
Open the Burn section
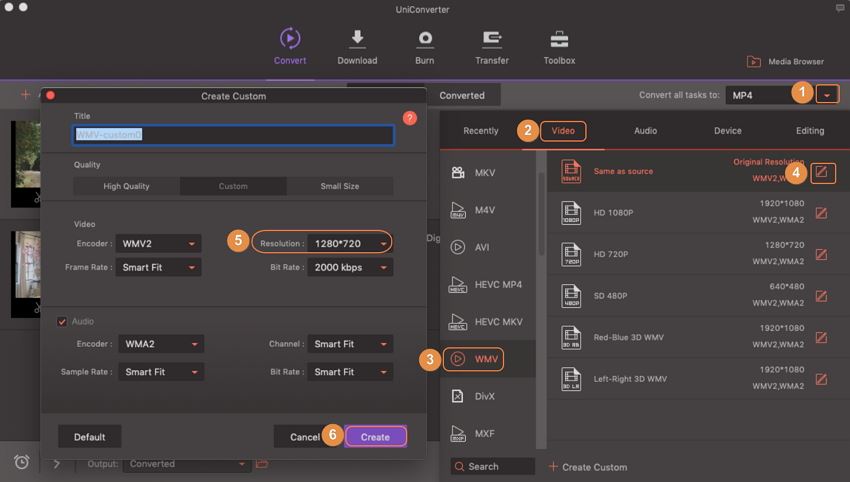coord(424,47)
